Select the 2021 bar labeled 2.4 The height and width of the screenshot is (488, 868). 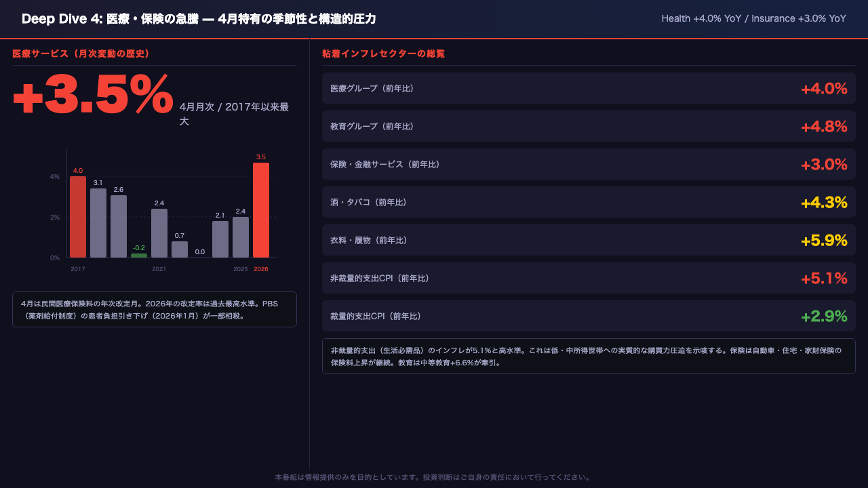click(x=159, y=233)
